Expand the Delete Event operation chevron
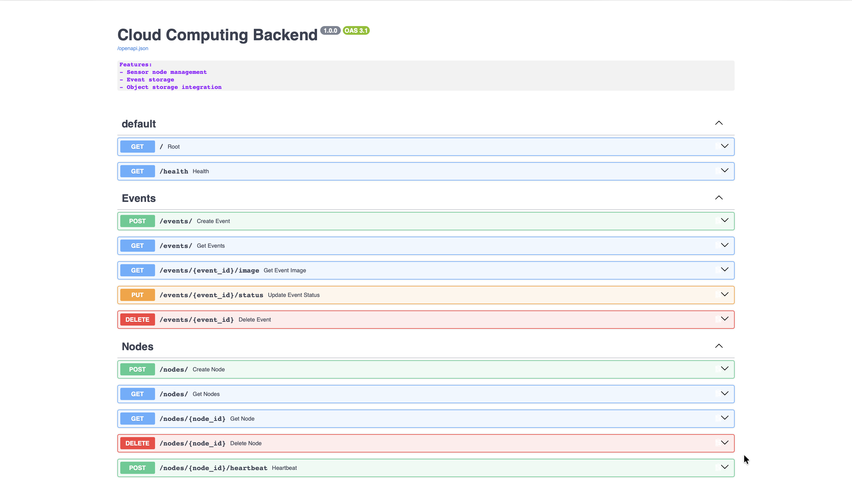Viewport: 852px width, 504px height. tap(725, 319)
